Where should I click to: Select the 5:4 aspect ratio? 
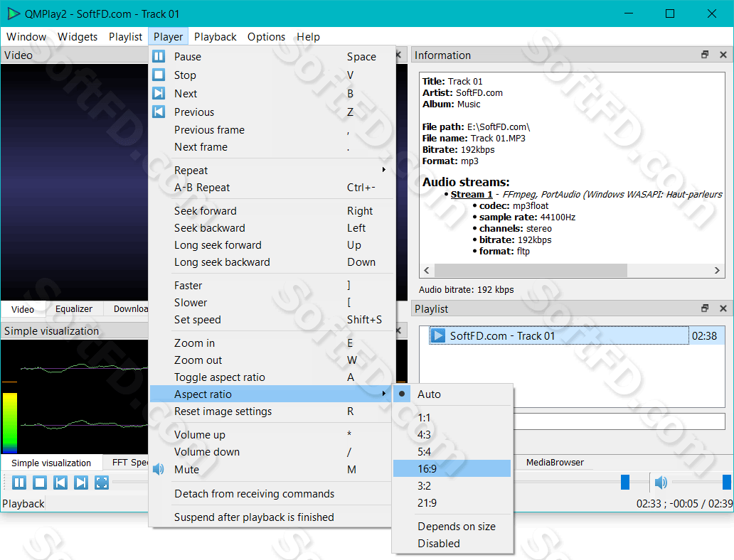pos(452,452)
